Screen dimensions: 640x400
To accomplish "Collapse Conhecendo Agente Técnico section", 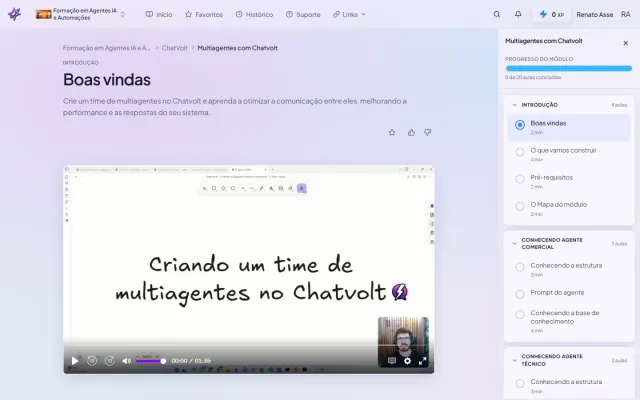I will [514, 360].
